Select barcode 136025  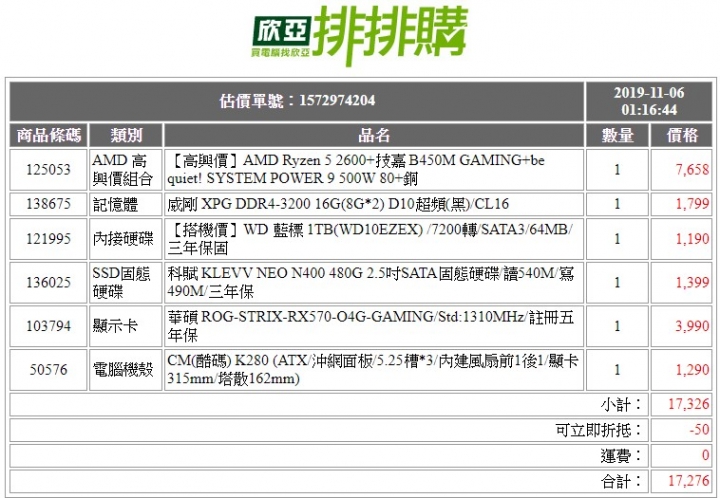pyautogui.click(x=49, y=282)
